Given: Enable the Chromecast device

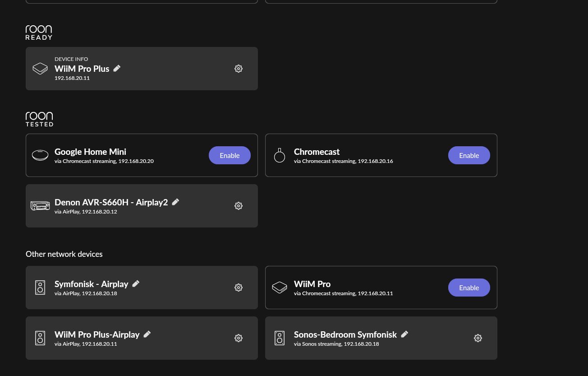Looking at the screenshot, I should (469, 155).
